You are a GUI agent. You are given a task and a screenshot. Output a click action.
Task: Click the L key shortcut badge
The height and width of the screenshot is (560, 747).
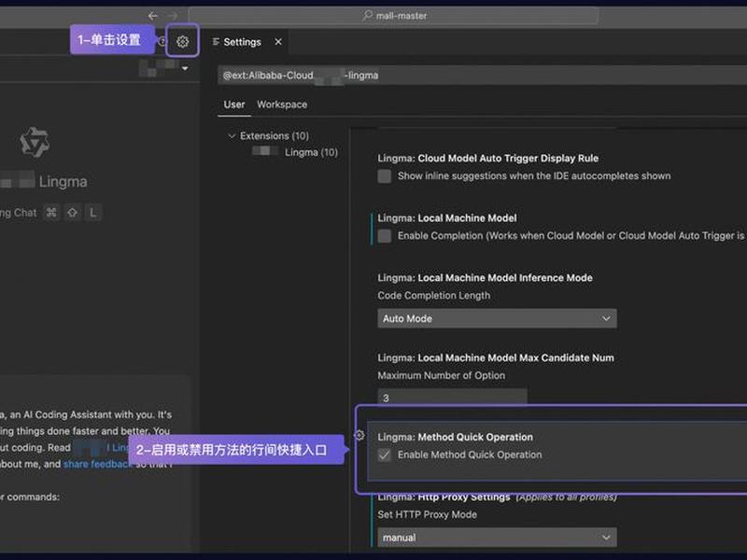pyautogui.click(x=93, y=213)
